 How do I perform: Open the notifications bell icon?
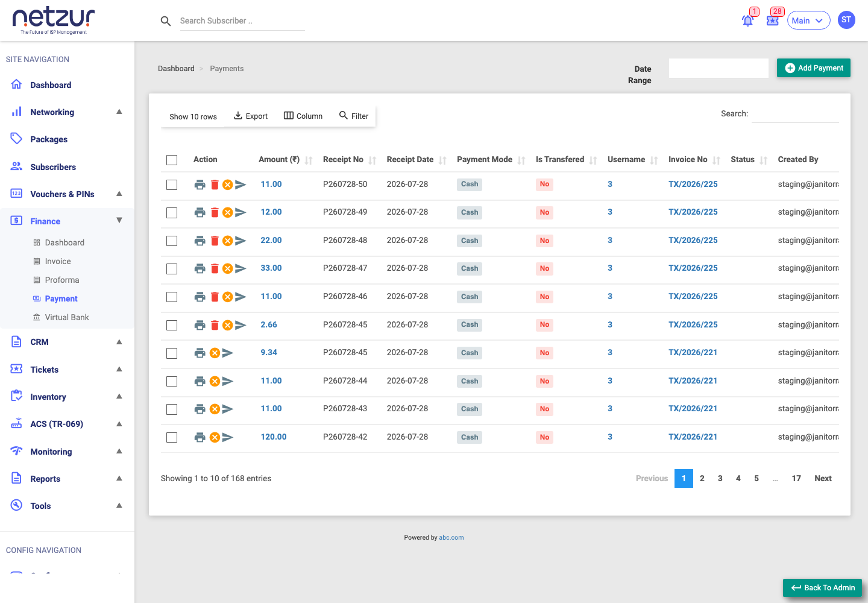pyautogui.click(x=747, y=21)
